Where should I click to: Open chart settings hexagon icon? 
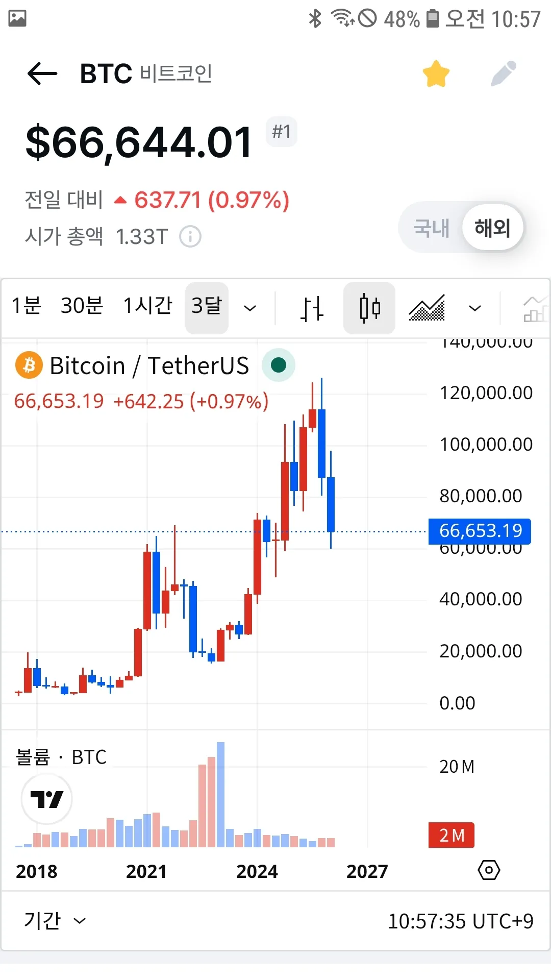[489, 870]
